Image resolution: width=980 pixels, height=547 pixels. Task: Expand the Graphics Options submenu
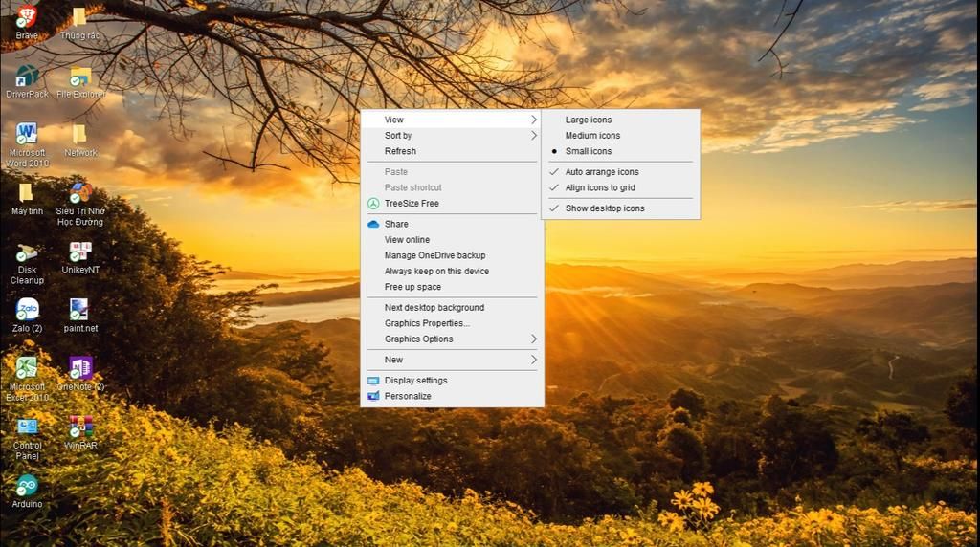452,339
